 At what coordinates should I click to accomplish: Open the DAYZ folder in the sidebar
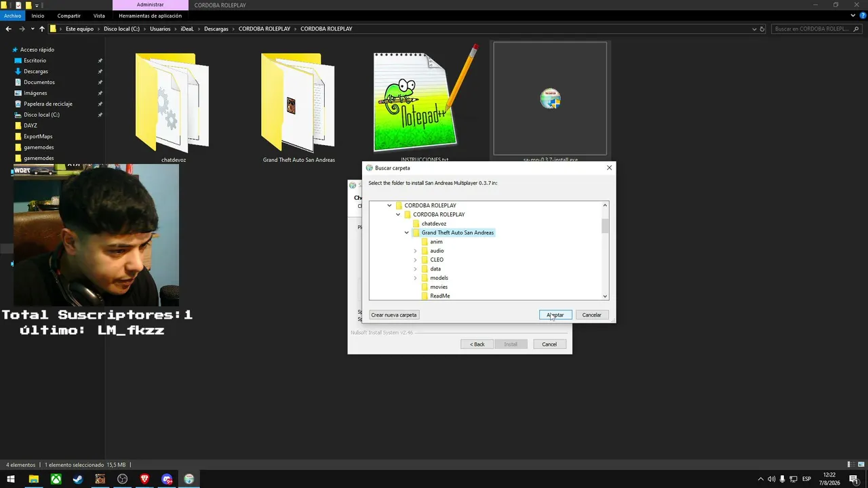tap(31, 125)
